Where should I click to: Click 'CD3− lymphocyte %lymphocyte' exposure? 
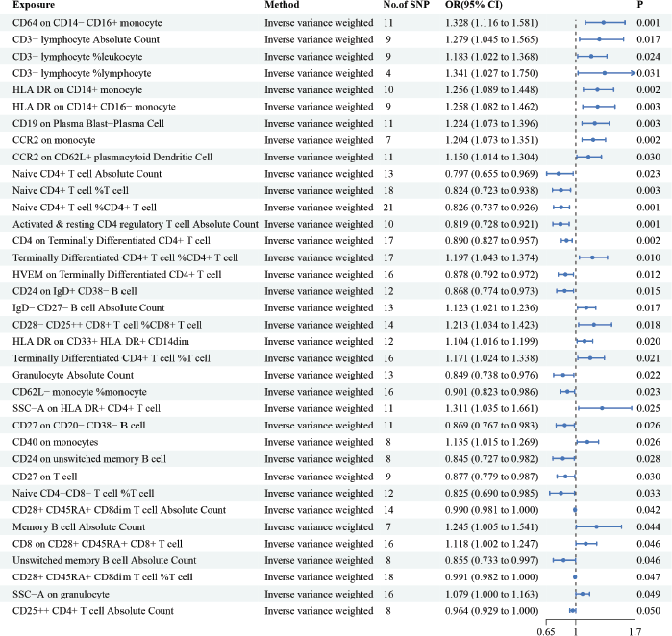point(82,73)
